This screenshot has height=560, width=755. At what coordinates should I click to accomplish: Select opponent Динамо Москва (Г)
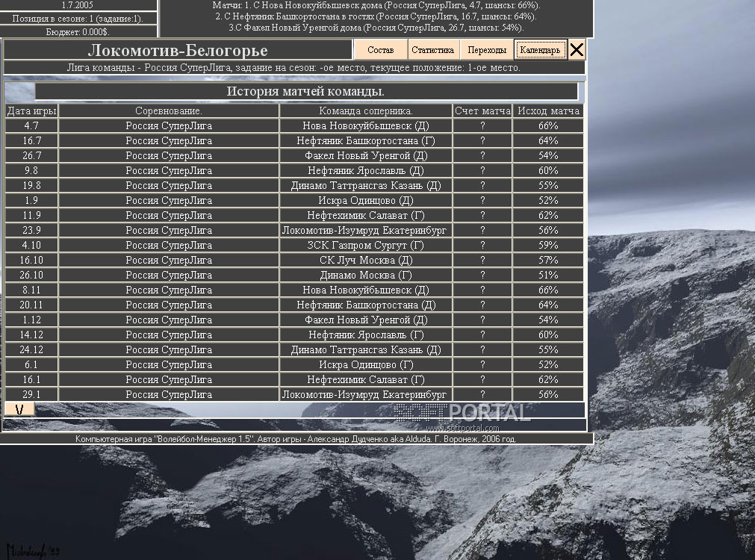click(x=366, y=275)
